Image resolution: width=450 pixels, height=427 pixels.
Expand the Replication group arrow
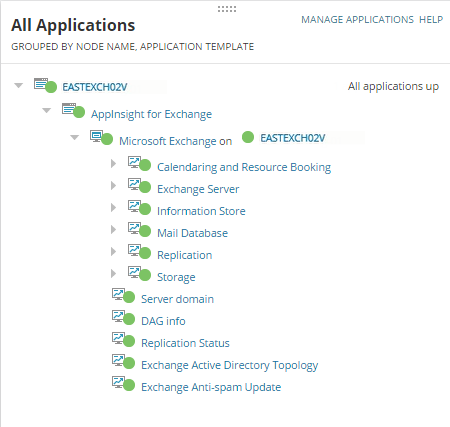[x=113, y=251]
